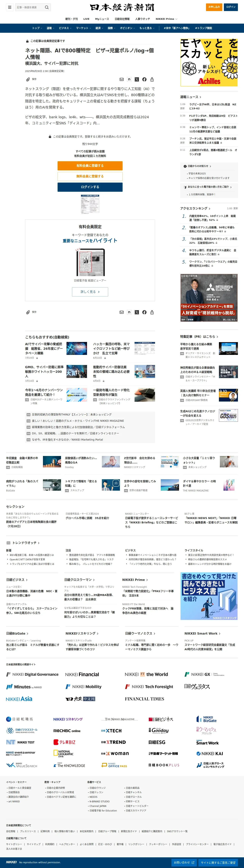Viewport: 244px width, 868px height.
Task: Click share icon below member-limited box
Action: (152, 312)
